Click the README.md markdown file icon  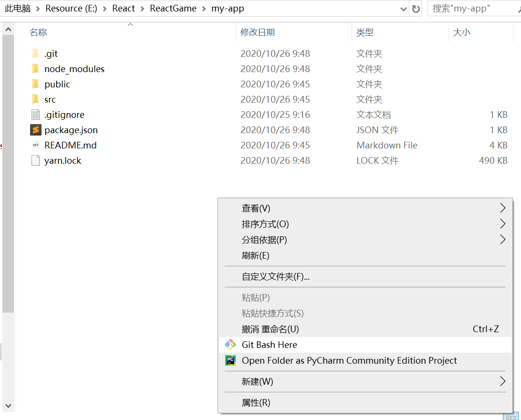tap(36, 145)
